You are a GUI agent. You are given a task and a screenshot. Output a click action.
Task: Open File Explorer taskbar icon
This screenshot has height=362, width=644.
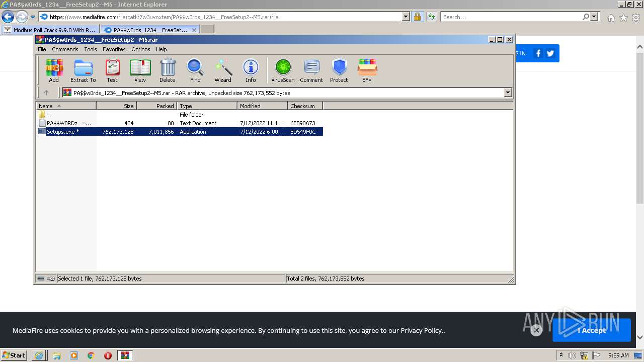57,355
